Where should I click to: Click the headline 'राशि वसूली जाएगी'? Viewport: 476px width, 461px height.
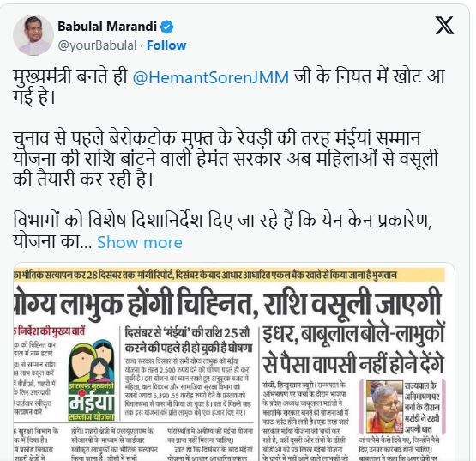pos(352,304)
